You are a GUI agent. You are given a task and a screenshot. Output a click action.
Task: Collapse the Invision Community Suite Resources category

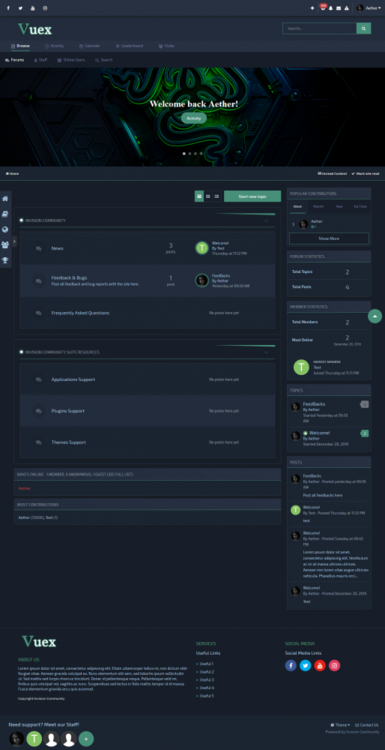[267, 352]
